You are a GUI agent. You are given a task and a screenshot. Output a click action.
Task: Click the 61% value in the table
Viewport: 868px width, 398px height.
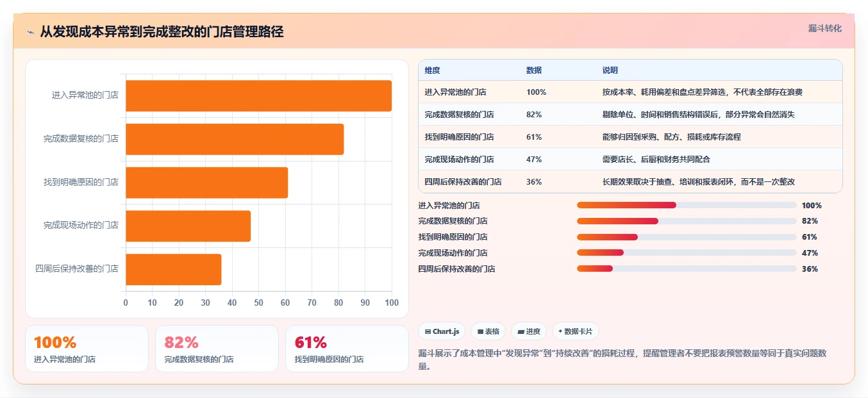point(534,137)
